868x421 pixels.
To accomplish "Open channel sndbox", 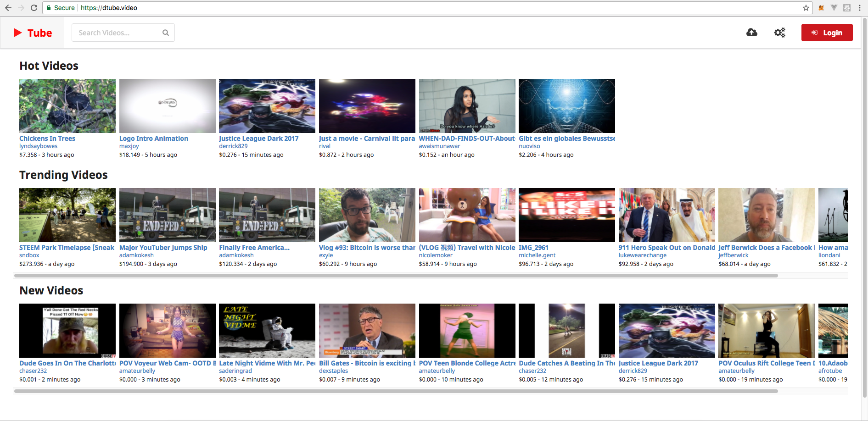I will [29, 255].
